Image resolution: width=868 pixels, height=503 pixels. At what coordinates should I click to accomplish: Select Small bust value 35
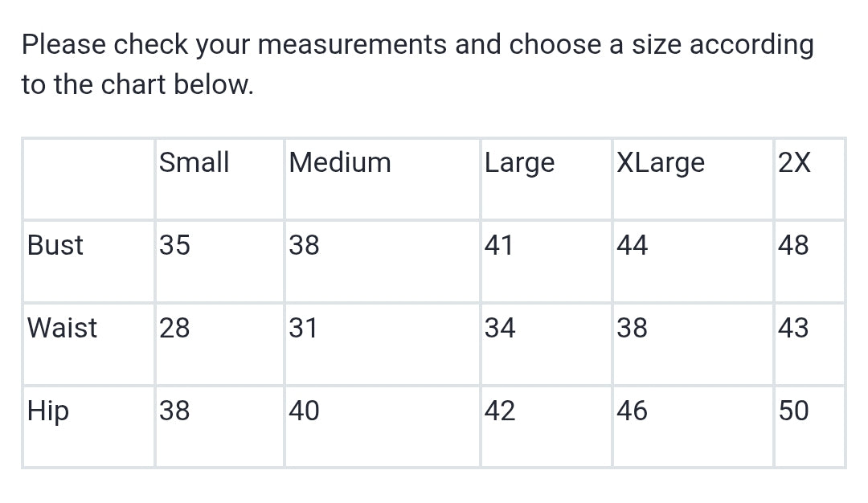(174, 245)
